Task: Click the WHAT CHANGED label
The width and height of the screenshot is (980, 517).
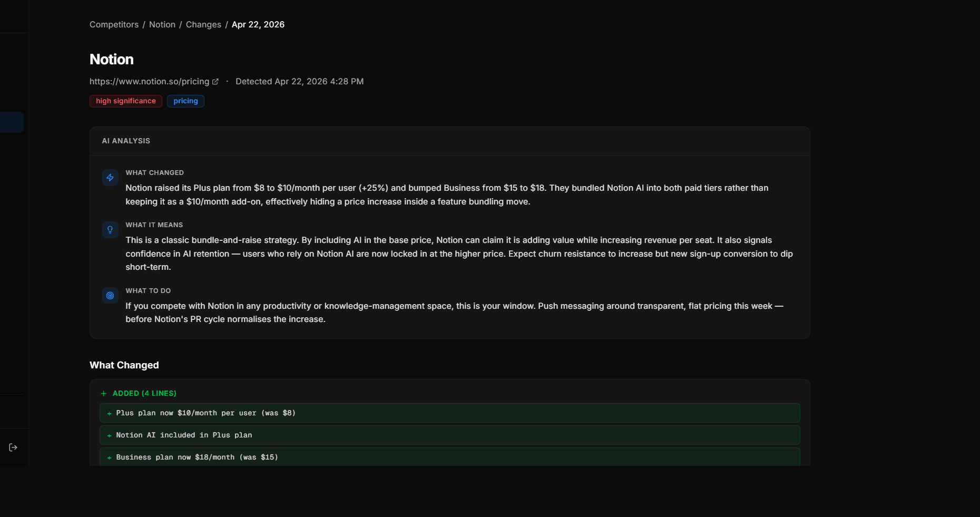Action: coord(154,173)
